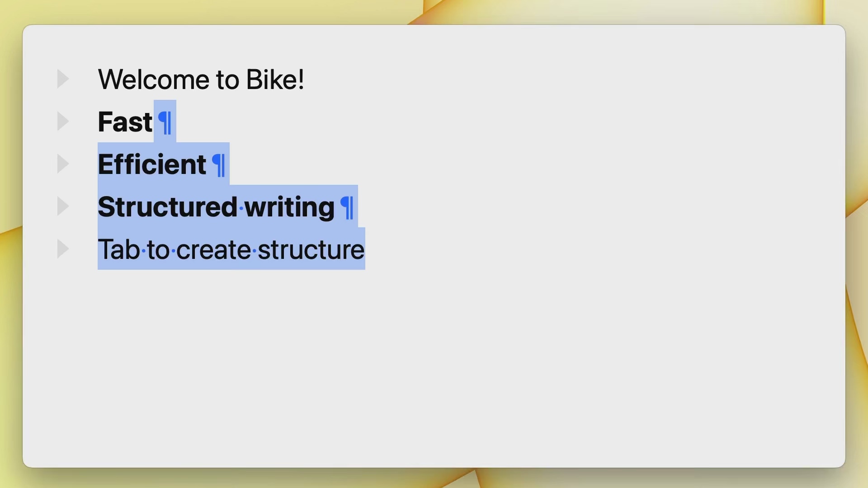The height and width of the screenshot is (488, 868).
Task: Click the word 'Welcome' in first row
Action: [x=154, y=80]
